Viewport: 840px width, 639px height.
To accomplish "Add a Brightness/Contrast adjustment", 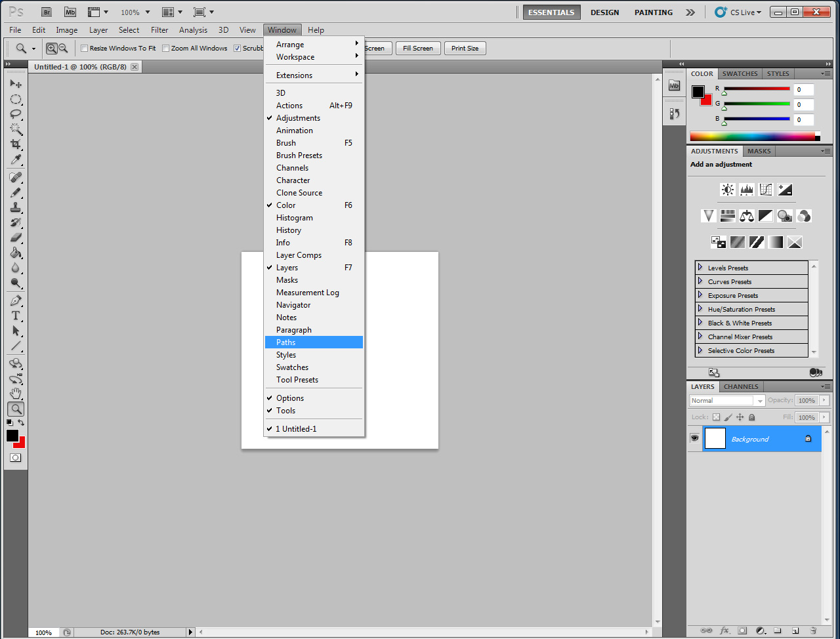I will (x=728, y=190).
